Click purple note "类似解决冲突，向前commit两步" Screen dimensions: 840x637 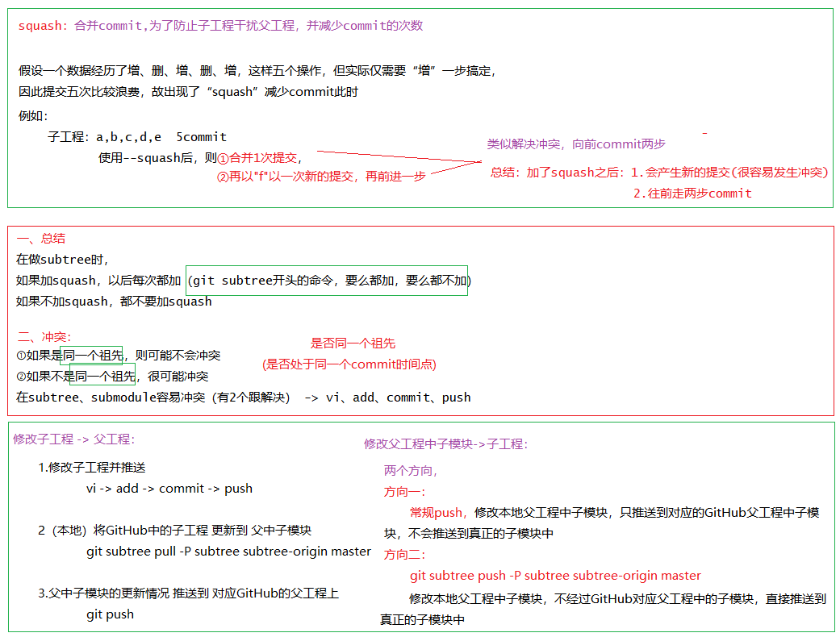coord(576,144)
